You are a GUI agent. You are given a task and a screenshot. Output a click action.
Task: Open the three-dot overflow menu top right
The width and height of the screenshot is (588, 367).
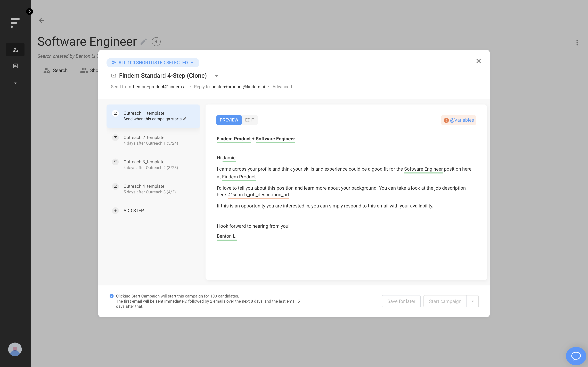point(577,43)
